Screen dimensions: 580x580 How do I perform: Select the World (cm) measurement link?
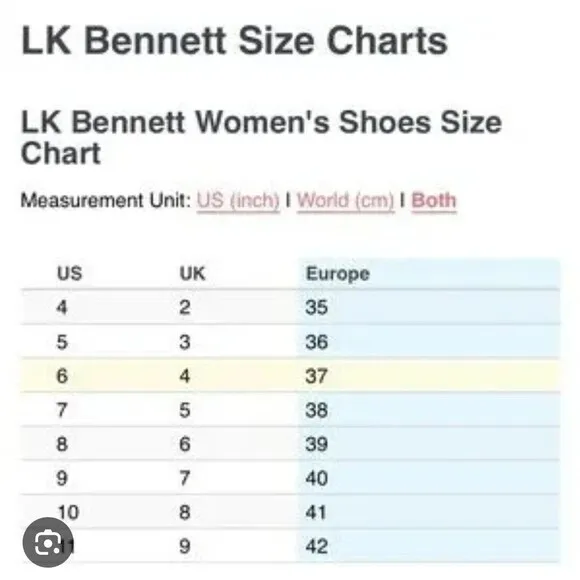[x=345, y=200]
